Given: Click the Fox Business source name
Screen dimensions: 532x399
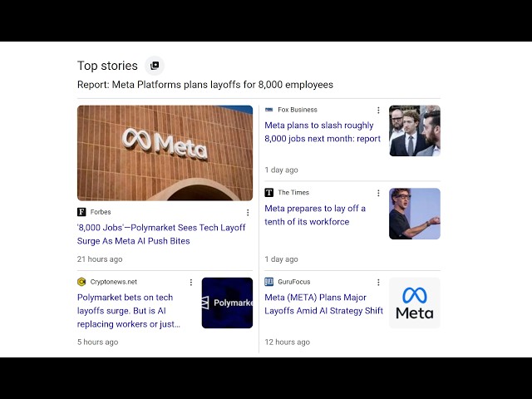Looking at the screenshot, I should (x=298, y=110).
